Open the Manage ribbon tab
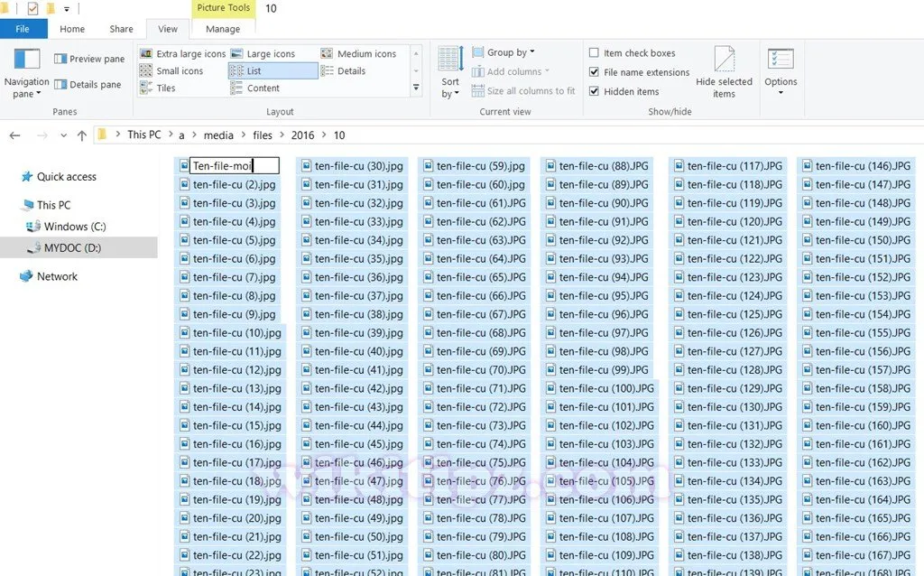Viewport: 924px width, 576px height. pyautogui.click(x=223, y=29)
